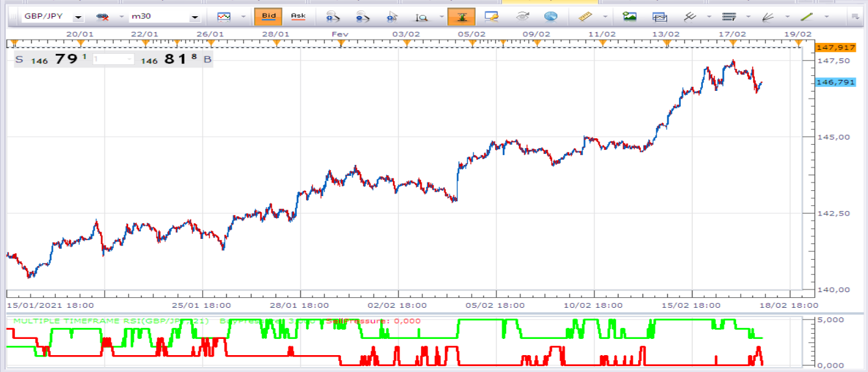Click the 15/02 18:00 time label
Viewport: 868px width, 372px height.
(x=690, y=304)
